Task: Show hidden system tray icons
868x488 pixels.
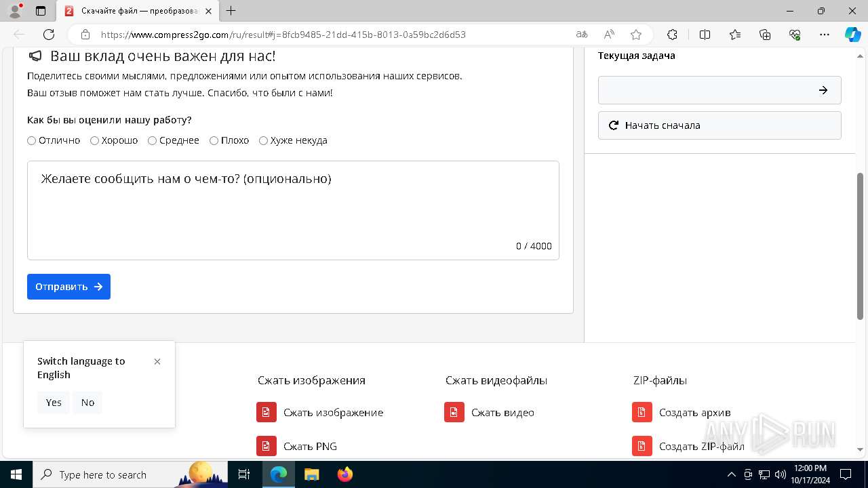Action: [x=731, y=474]
